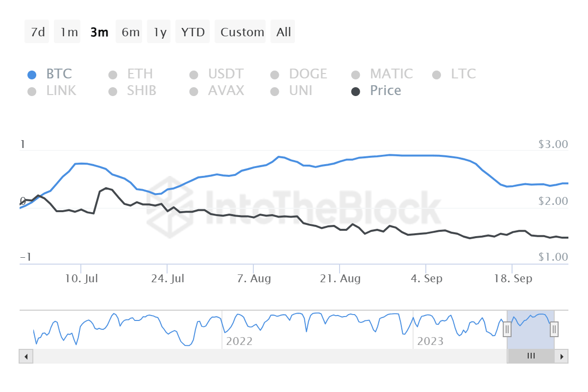Click the left range handle in the minimap
The image size is (588, 392).
pyautogui.click(x=507, y=330)
